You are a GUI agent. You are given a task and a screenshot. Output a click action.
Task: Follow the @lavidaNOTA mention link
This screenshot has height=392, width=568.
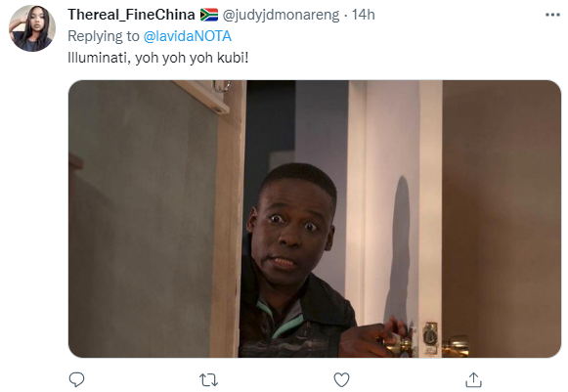pyautogui.click(x=188, y=36)
